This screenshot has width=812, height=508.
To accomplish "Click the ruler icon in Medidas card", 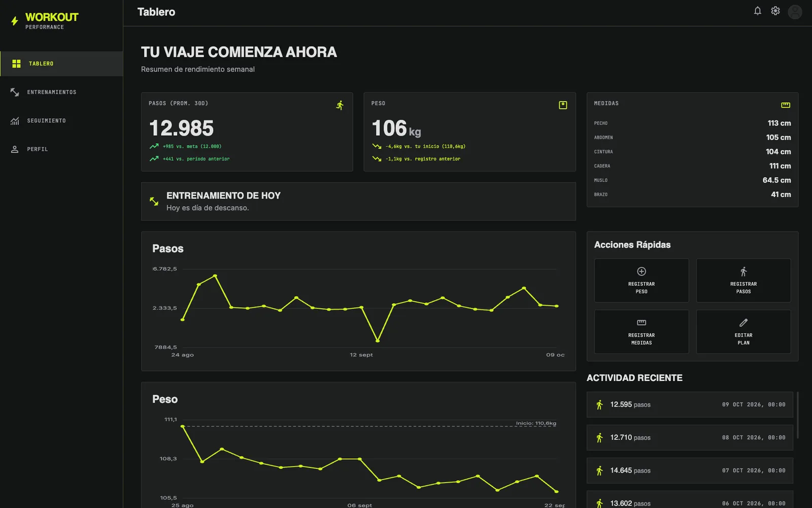I will [786, 105].
